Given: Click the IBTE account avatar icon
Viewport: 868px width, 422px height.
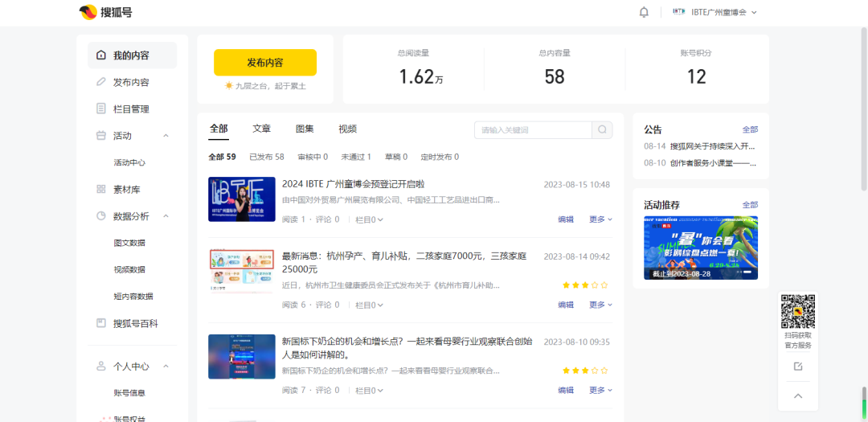Looking at the screenshot, I should pos(678,11).
